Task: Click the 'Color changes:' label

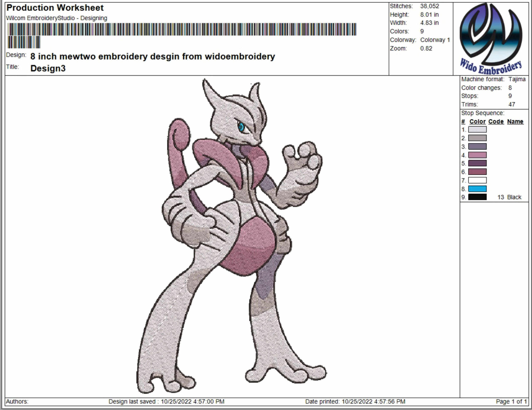Action: click(482, 88)
